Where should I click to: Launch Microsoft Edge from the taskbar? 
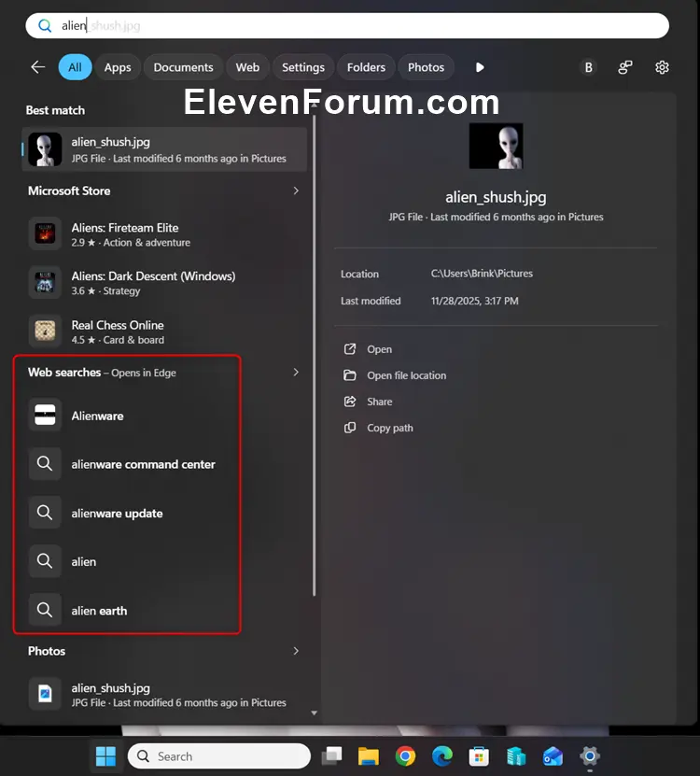(442, 755)
